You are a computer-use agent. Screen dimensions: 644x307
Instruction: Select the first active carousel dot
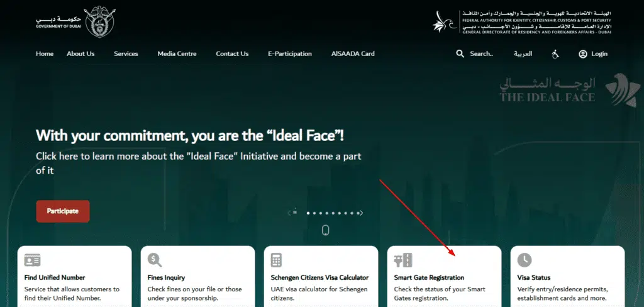pyautogui.click(x=308, y=213)
